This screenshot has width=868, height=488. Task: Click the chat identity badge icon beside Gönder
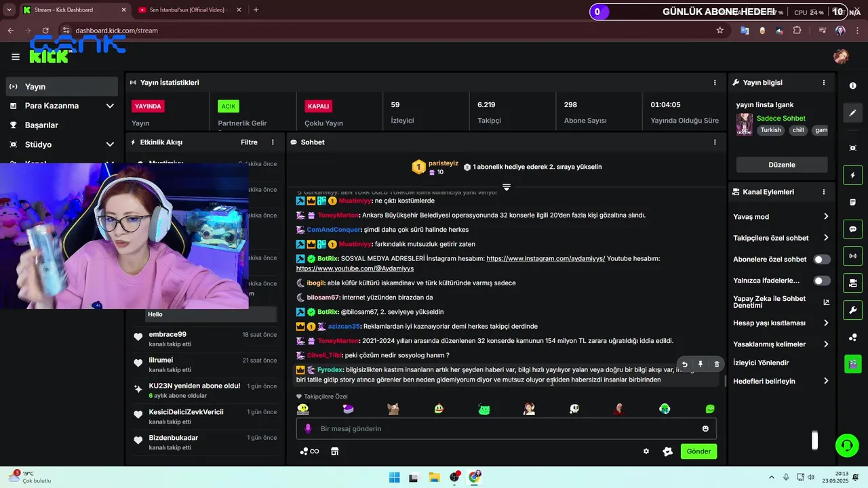click(x=667, y=451)
